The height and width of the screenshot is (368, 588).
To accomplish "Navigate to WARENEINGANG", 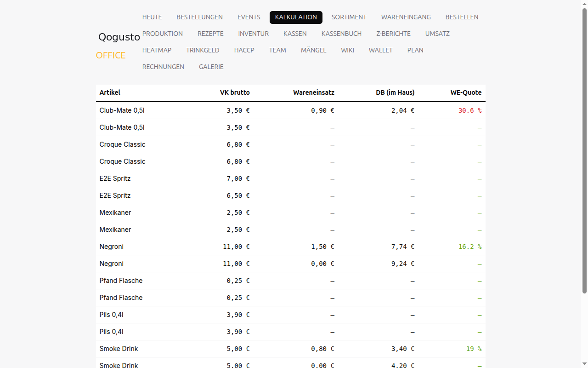I will [406, 17].
